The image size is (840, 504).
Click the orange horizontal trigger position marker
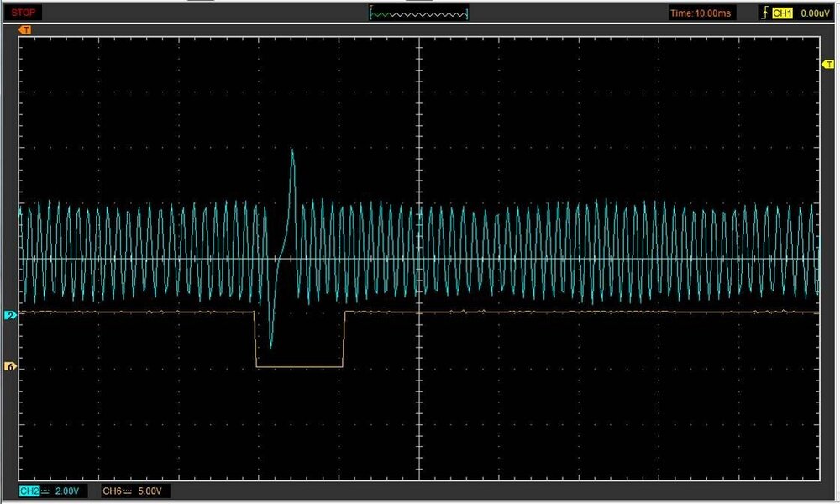click(x=25, y=30)
